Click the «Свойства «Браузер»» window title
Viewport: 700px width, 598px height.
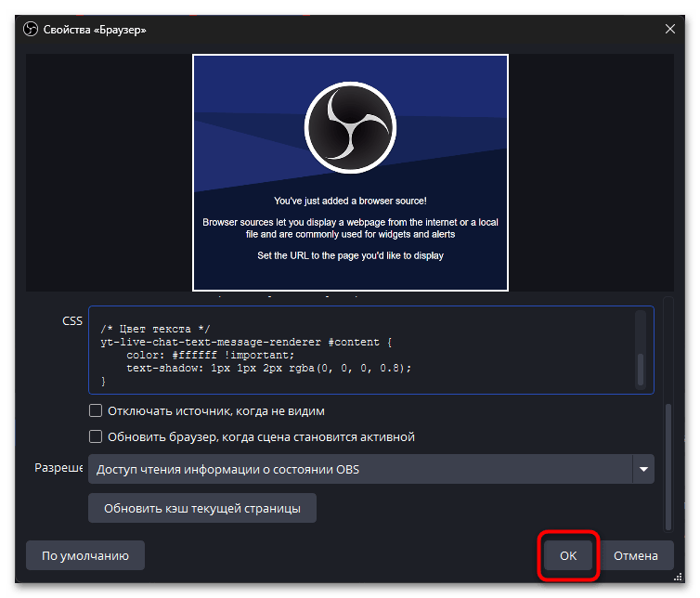coord(96,30)
